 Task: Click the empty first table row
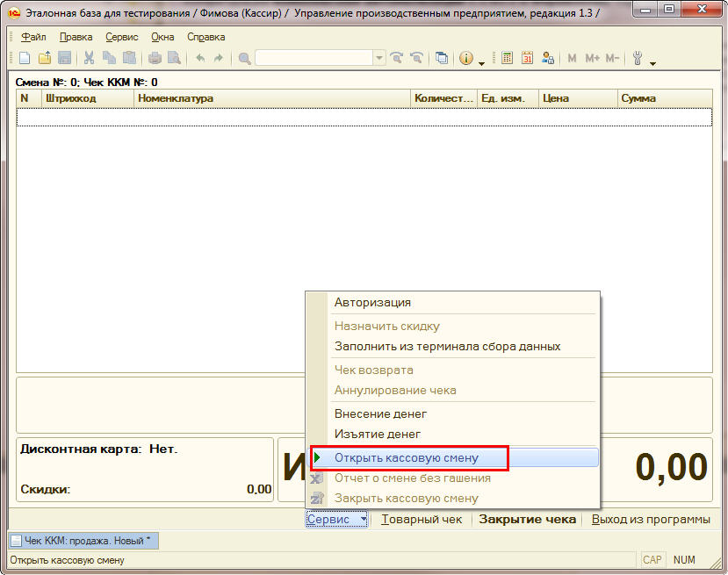point(364,117)
